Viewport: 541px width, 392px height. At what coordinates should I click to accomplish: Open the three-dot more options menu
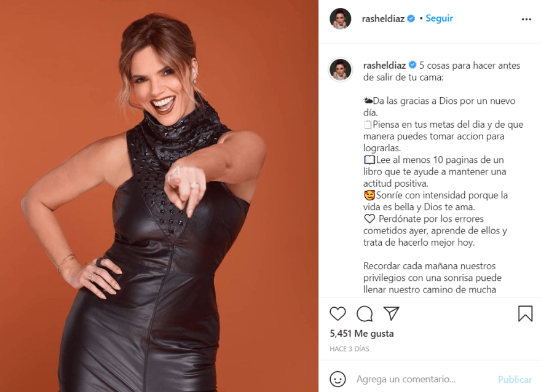point(526,19)
